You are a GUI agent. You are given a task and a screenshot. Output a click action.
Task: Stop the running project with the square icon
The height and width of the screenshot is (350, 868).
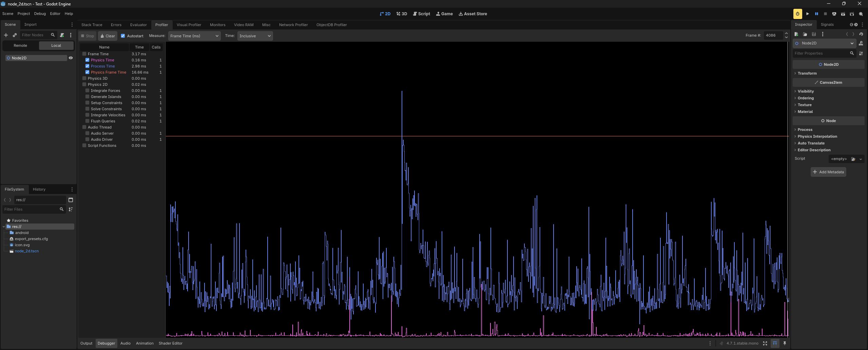(825, 14)
